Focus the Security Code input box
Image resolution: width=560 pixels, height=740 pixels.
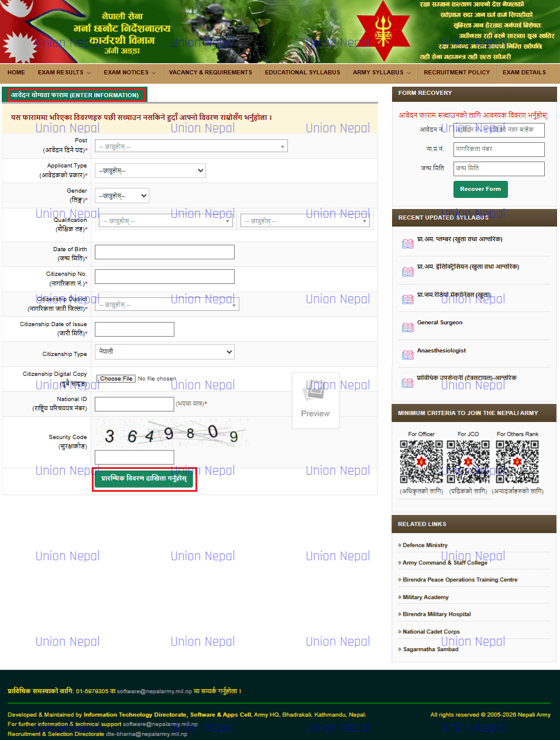point(135,457)
